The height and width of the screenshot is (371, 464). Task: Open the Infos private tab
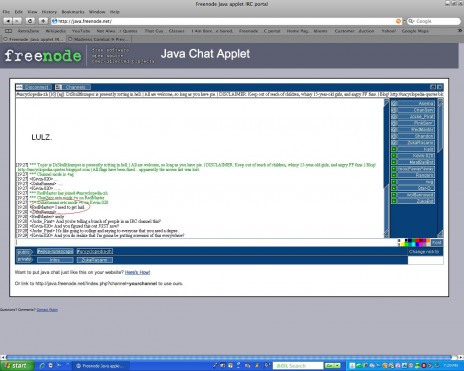click(x=55, y=260)
